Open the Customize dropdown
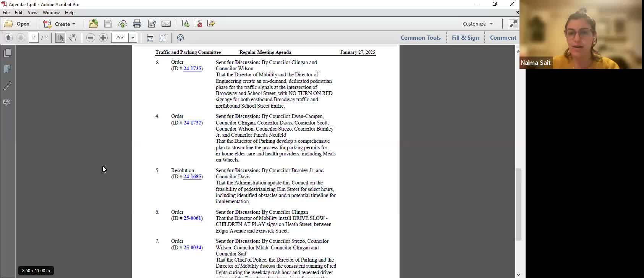The width and height of the screenshot is (644, 278). [x=477, y=24]
